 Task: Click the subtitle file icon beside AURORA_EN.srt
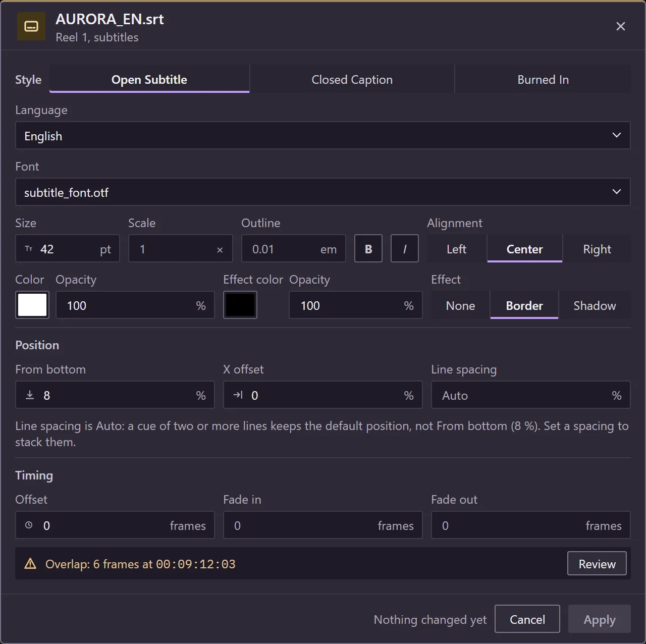pyautogui.click(x=31, y=26)
